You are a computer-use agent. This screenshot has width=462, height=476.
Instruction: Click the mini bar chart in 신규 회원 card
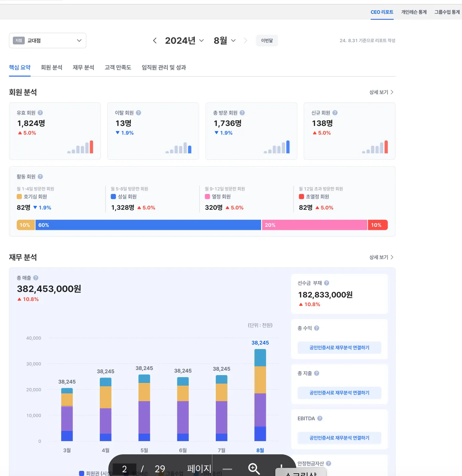[x=375, y=147]
